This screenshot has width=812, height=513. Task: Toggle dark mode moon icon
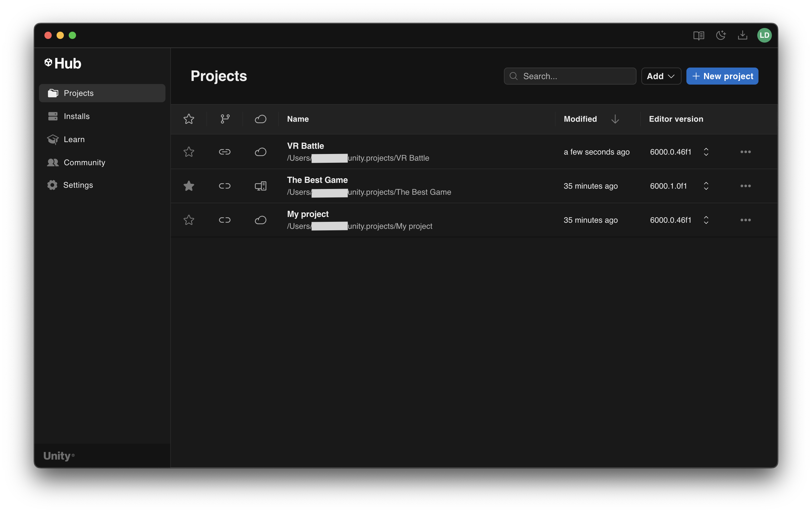click(721, 35)
